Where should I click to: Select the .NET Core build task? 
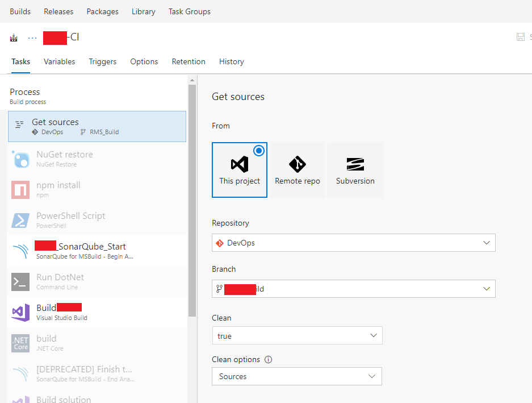coord(97,343)
